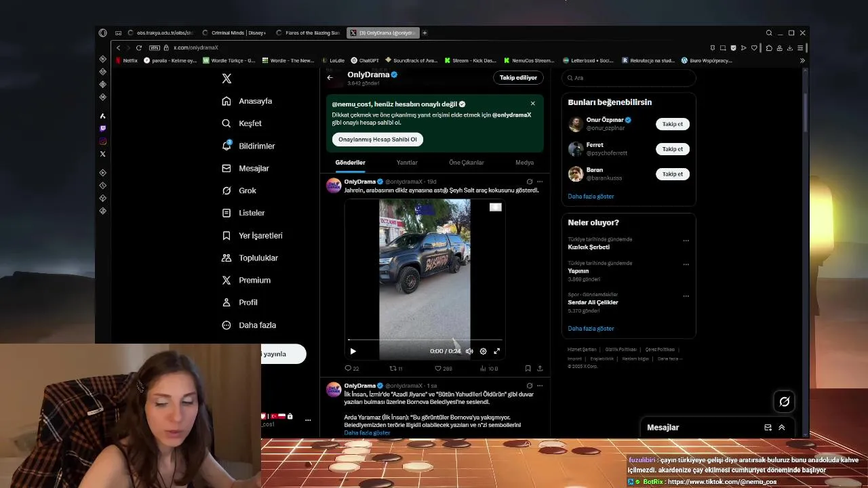
Task: Show more under Neler oluyor
Action: [x=591, y=329]
